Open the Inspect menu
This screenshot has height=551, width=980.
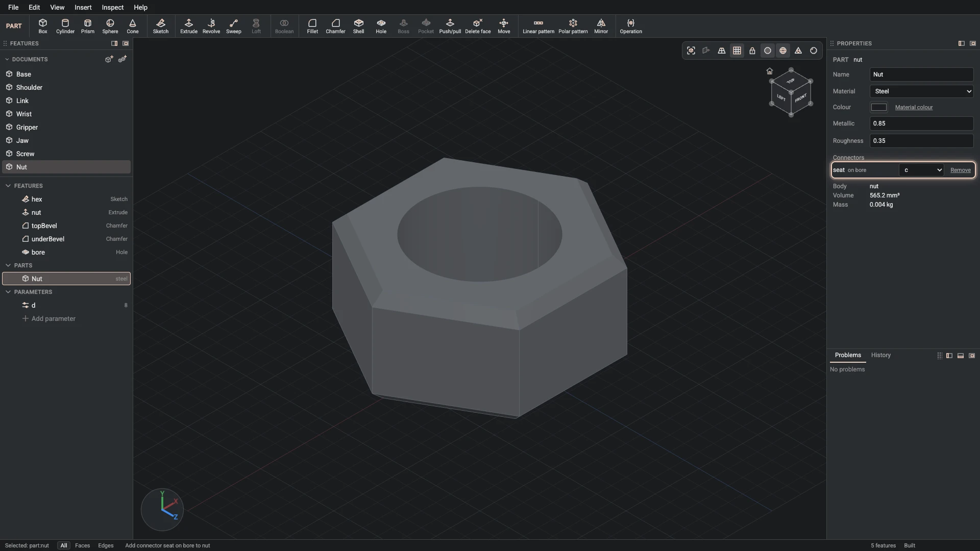112,7
